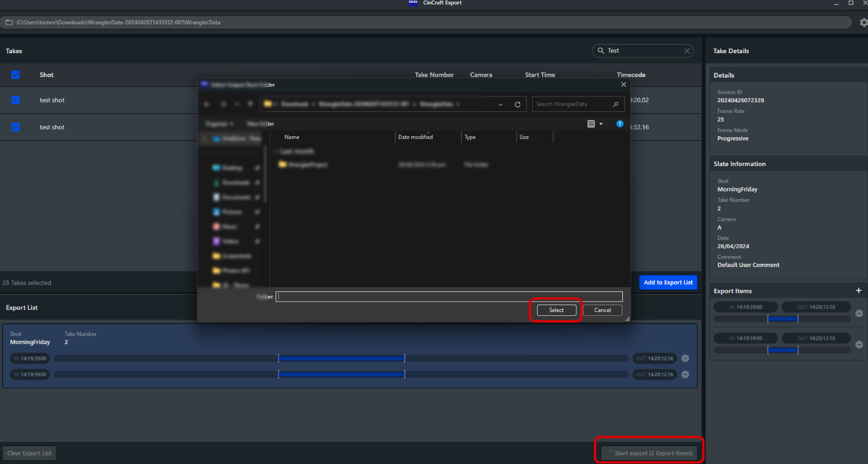Start export of 2 export items
Image resolution: width=868 pixels, height=464 pixels.
(x=650, y=453)
